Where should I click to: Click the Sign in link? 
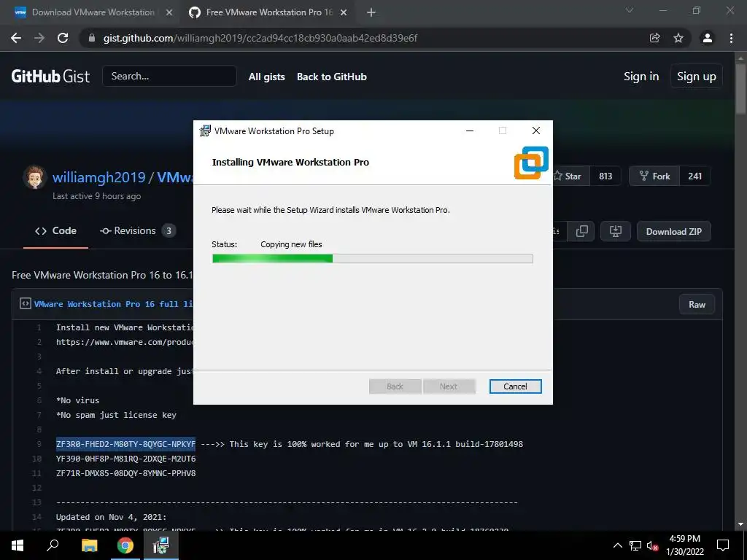641,76
